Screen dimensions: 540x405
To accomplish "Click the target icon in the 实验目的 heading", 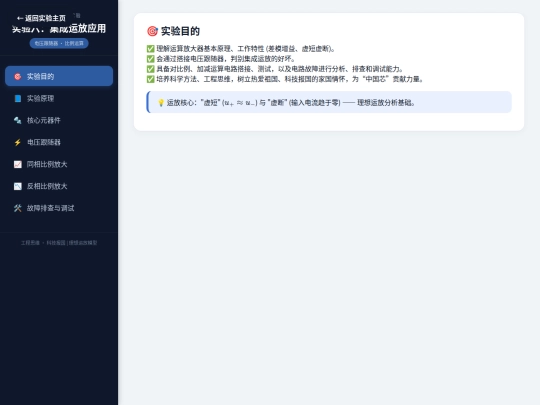I will tap(152, 31).
